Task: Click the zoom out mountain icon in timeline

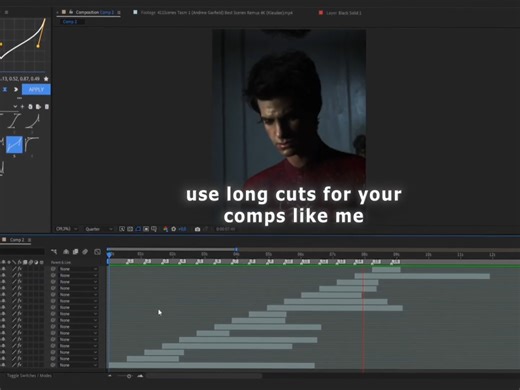Action: click(110, 376)
